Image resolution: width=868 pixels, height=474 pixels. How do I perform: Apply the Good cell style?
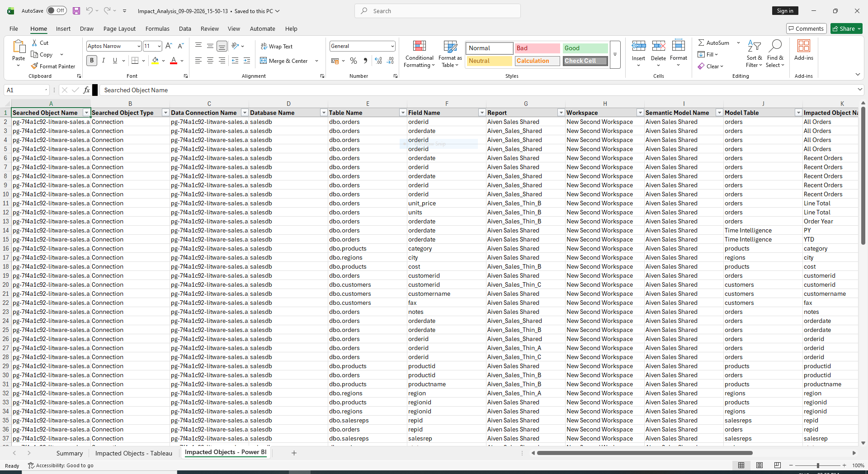tap(585, 48)
